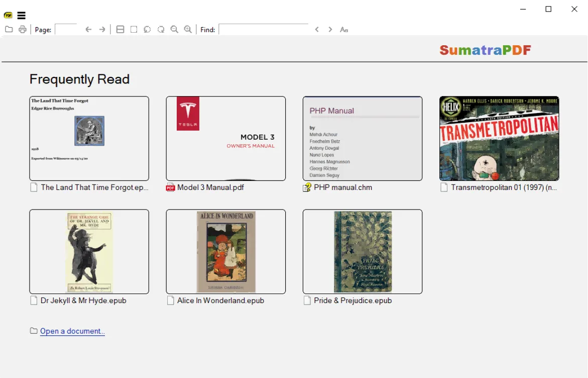This screenshot has height=378, width=588.
Task: Open a file with the folder toolbar icon
Action: point(9,29)
